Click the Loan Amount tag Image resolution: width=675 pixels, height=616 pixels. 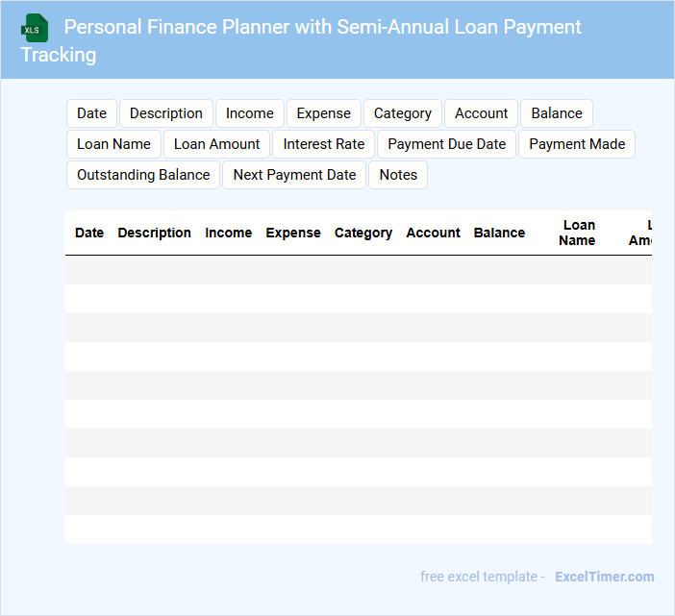(217, 144)
